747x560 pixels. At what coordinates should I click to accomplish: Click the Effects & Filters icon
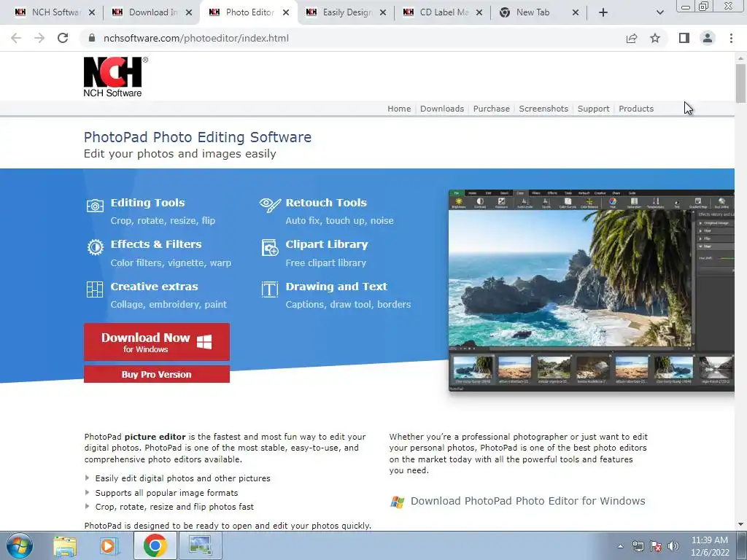[96, 247]
